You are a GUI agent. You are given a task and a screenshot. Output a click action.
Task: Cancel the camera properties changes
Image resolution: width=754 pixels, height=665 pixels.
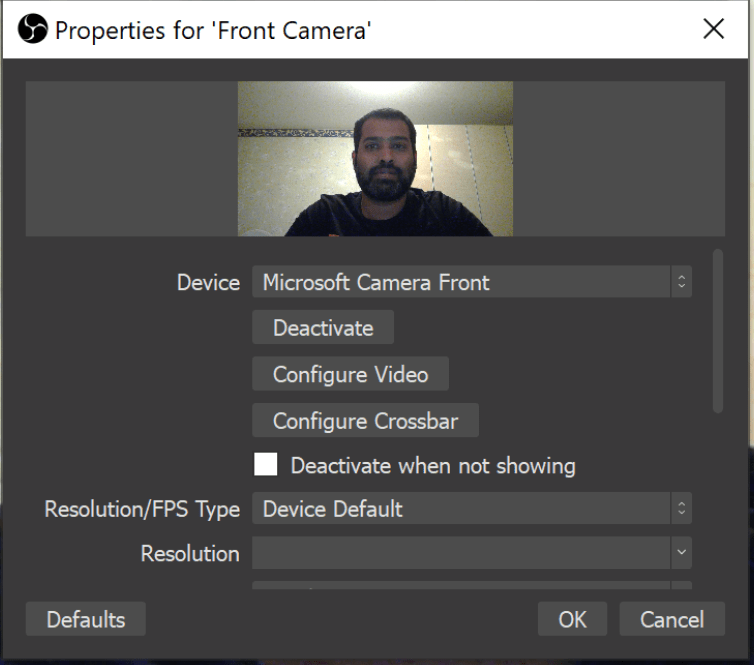pyautogui.click(x=671, y=619)
